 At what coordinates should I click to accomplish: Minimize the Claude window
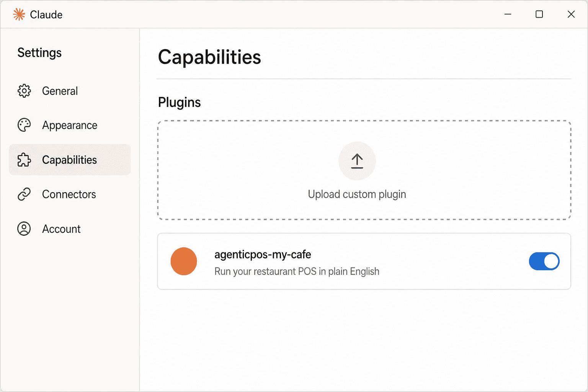[x=508, y=14]
